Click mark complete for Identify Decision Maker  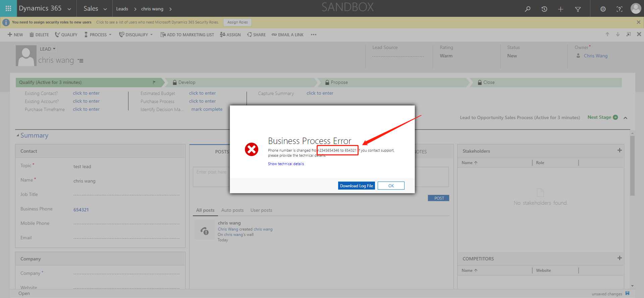[207, 109]
